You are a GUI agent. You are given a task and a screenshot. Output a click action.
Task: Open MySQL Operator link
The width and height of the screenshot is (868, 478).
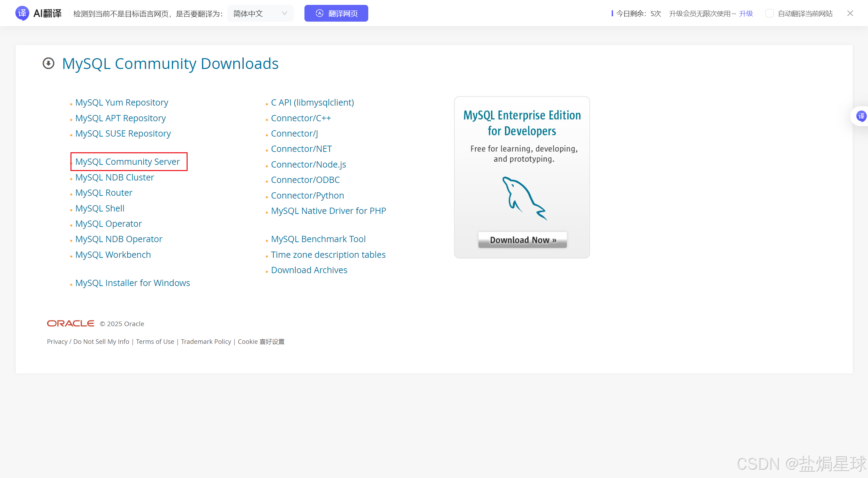tap(108, 224)
